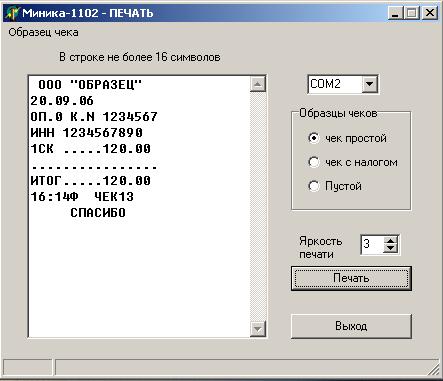Click the Миника-1102 title bar app icon

click(12, 13)
